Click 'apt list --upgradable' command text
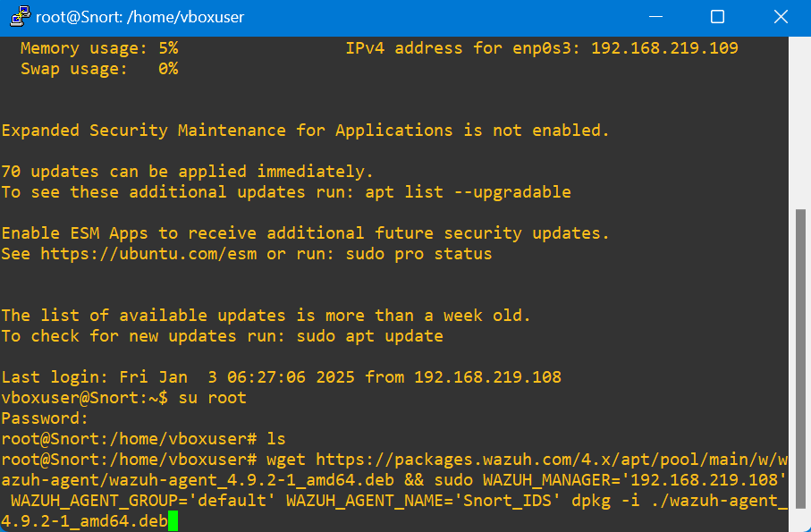 pos(468,192)
